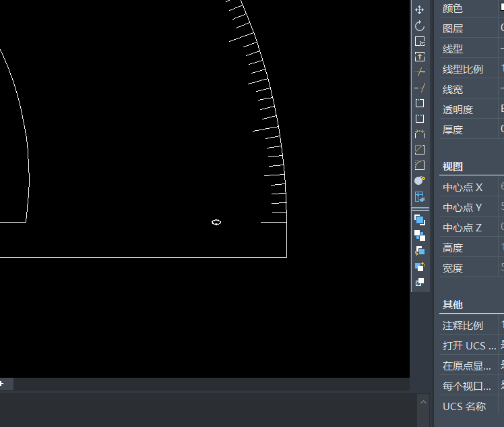504x427 pixels.
Task: Click the Bring to Front draw order icon
Action: click(420, 220)
